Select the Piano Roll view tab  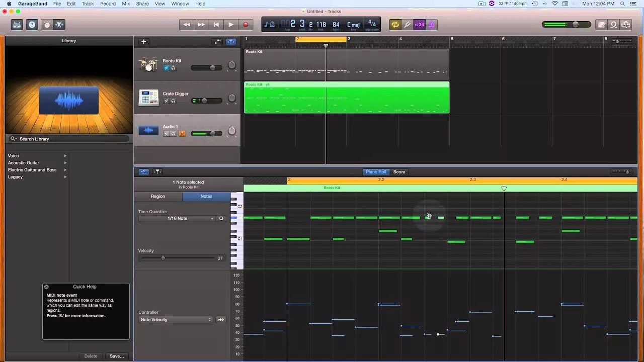pos(376,172)
